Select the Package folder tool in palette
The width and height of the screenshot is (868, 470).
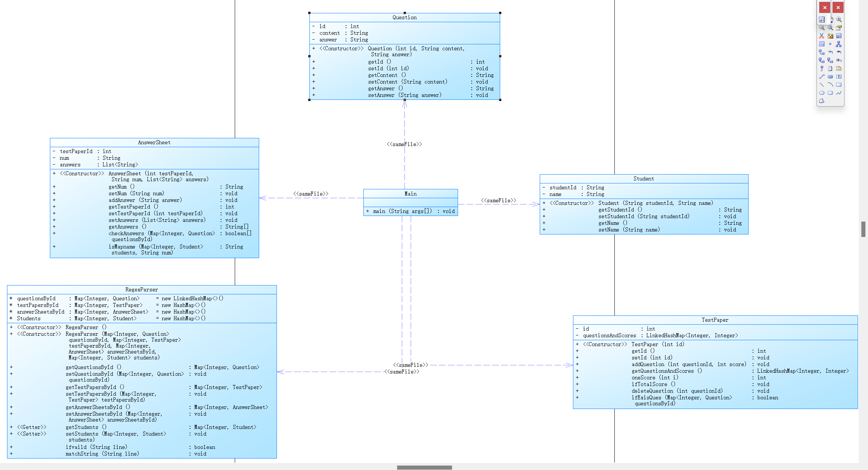coord(830,36)
